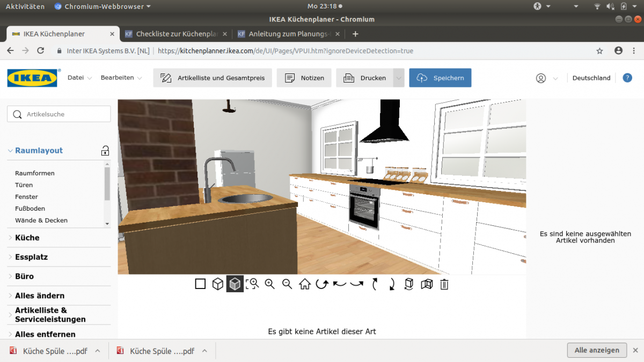Expand the Essplatz section
Screen dimensions: 644x362
[31, 257]
